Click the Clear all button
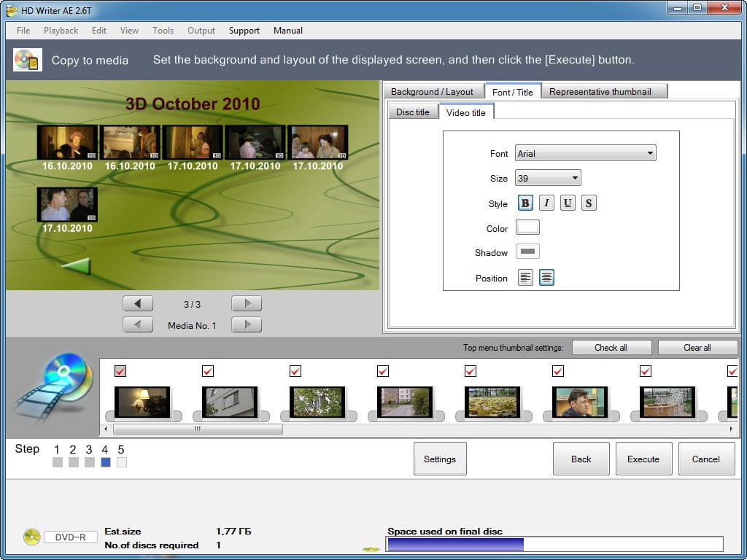Viewport: 747px width, 560px height. point(697,348)
